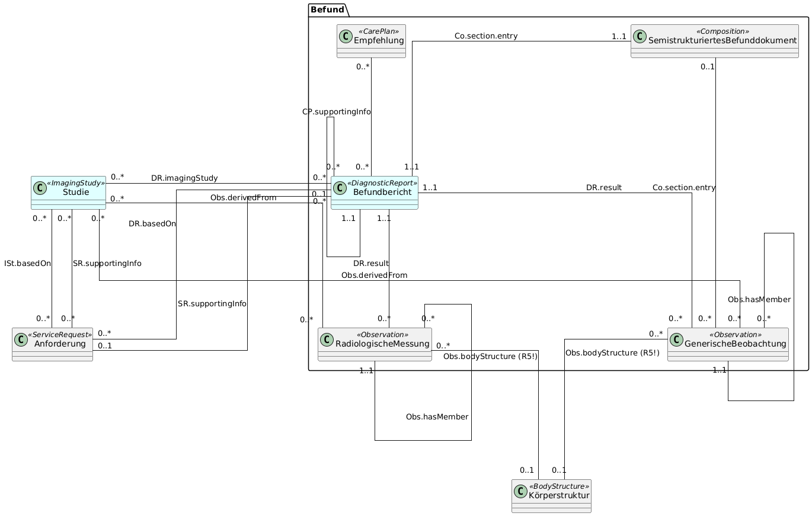812x516 pixels.
Task: Click the CP.supportingInfo relation label
Action: point(337,111)
